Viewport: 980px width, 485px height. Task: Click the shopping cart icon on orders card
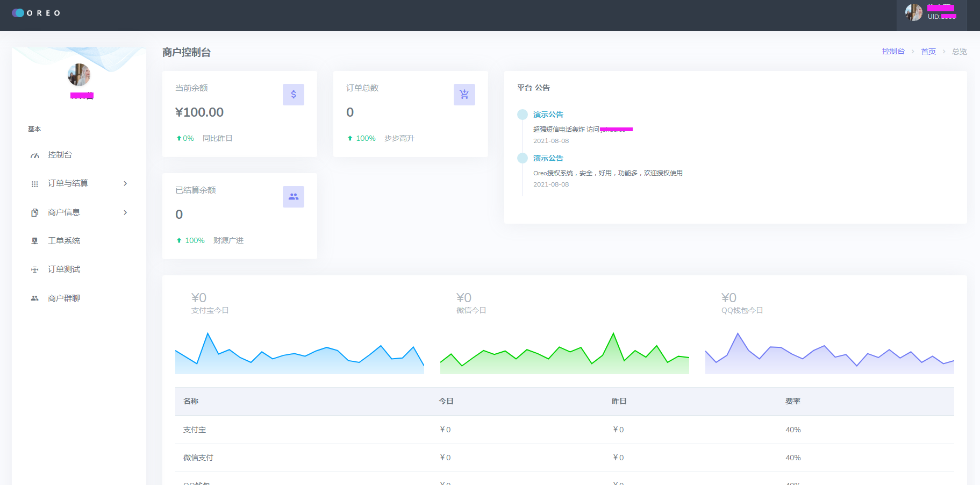click(464, 95)
